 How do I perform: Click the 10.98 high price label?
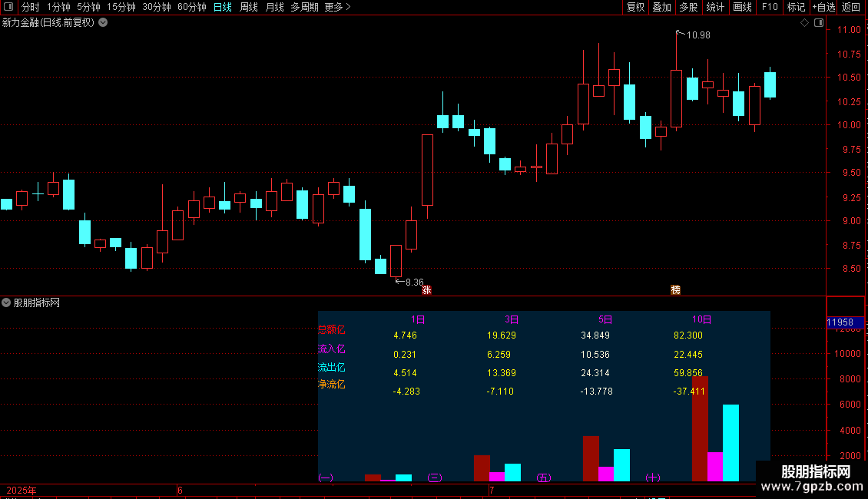pos(698,35)
